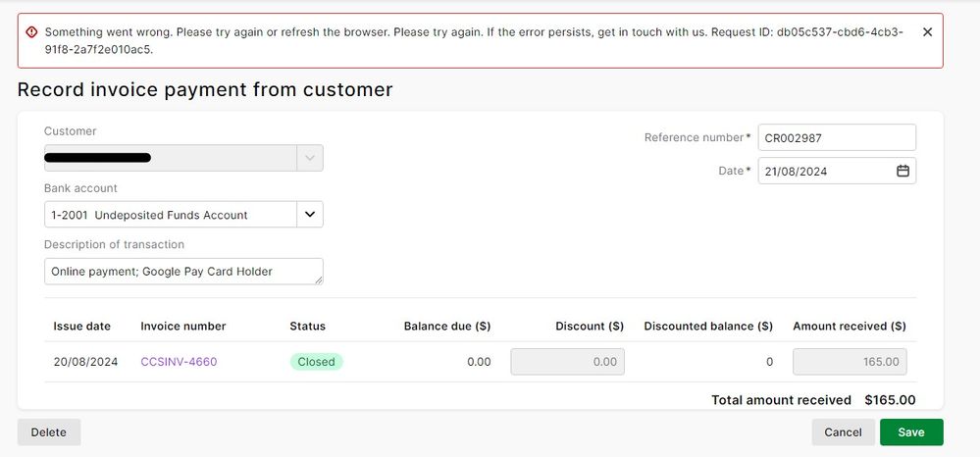
Task: Dismiss the error alert with the X
Action: [927, 31]
